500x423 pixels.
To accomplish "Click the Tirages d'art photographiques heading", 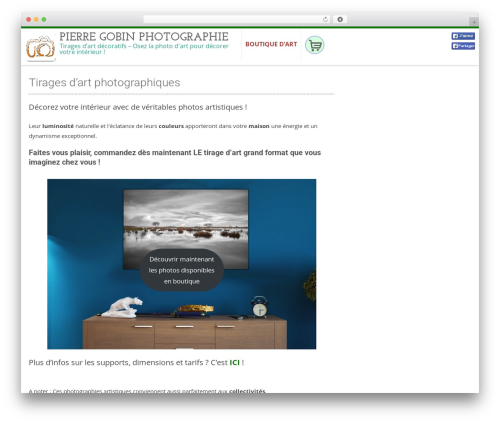I will (104, 82).
